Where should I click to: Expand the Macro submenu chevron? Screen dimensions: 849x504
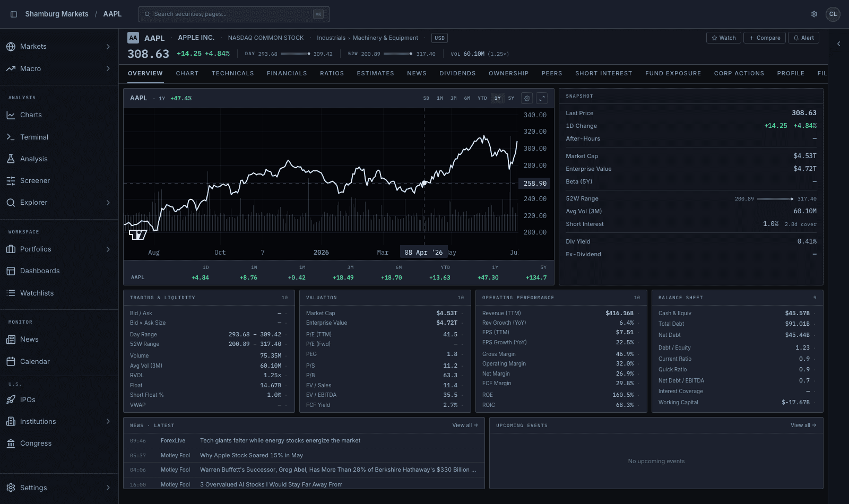108,69
